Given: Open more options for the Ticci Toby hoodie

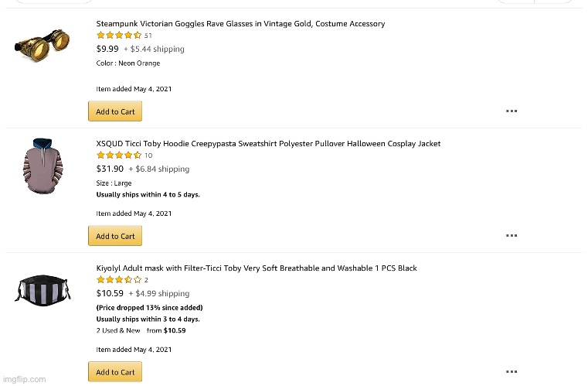Looking at the screenshot, I should [512, 235].
